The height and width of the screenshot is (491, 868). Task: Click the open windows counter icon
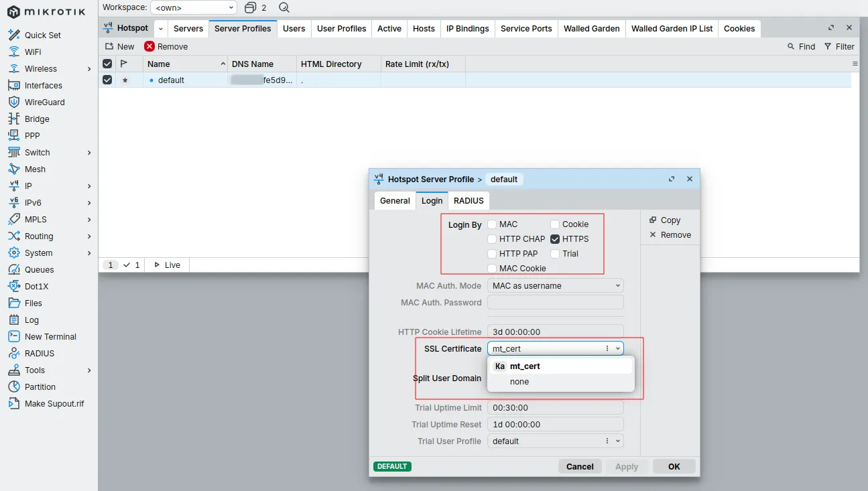(x=251, y=7)
